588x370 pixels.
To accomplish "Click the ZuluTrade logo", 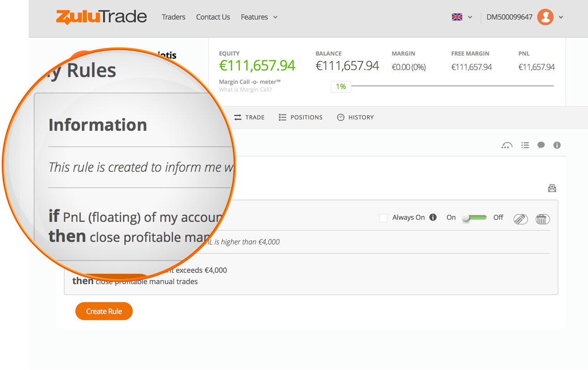I will 101,17.
